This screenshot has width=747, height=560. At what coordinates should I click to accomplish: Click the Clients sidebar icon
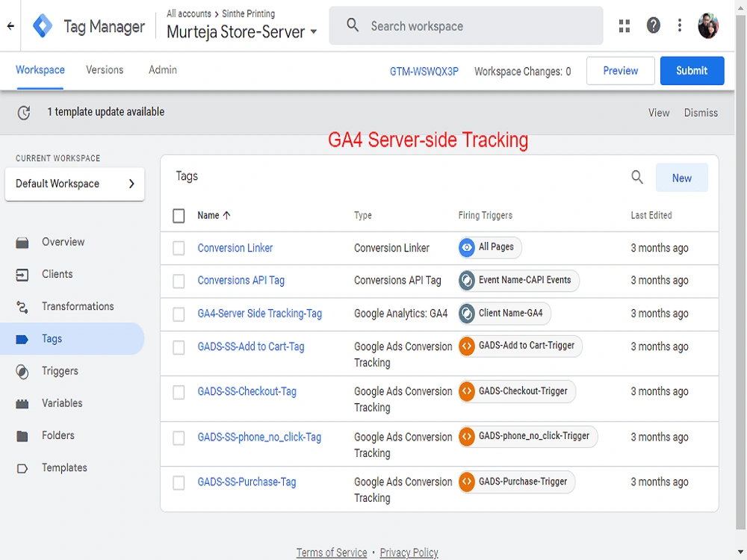(22, 275)
